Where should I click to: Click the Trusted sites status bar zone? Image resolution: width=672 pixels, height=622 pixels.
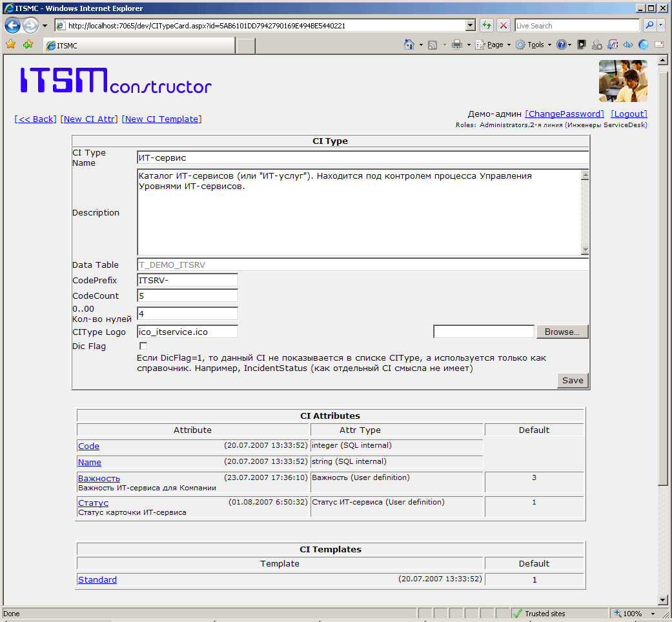point(560,614)
